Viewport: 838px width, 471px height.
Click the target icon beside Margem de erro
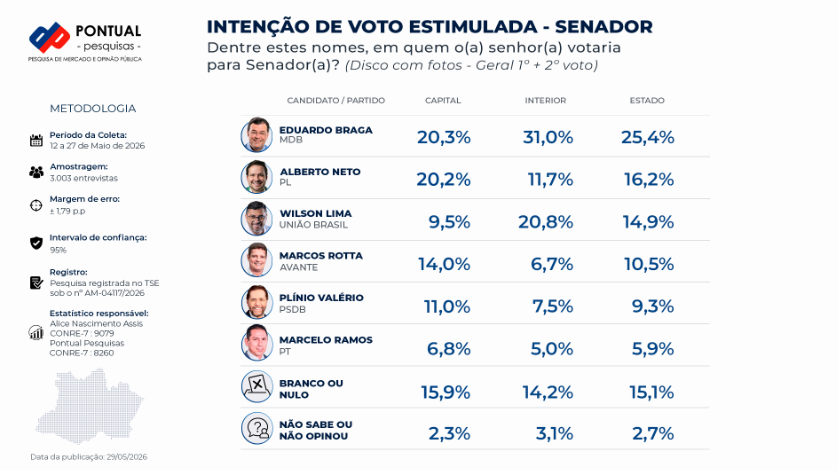pyautogui.click(x=36, y=205)
